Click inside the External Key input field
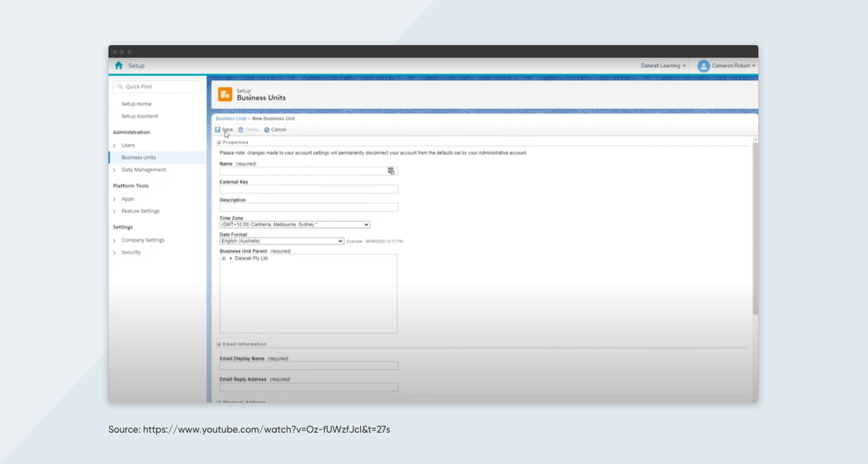Screen dimensions: 868x464 tap(307, 189)
